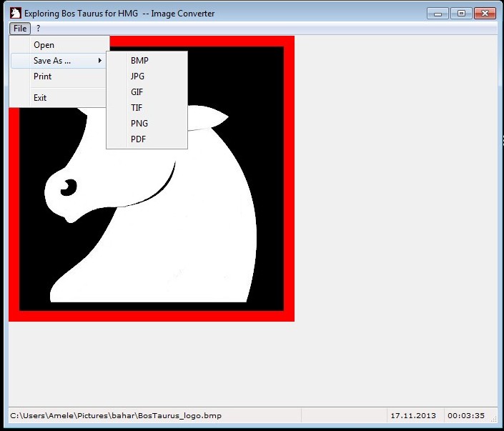Choose Print from File menu
This screenshot has height=431, width=504.
click(59, 76)
